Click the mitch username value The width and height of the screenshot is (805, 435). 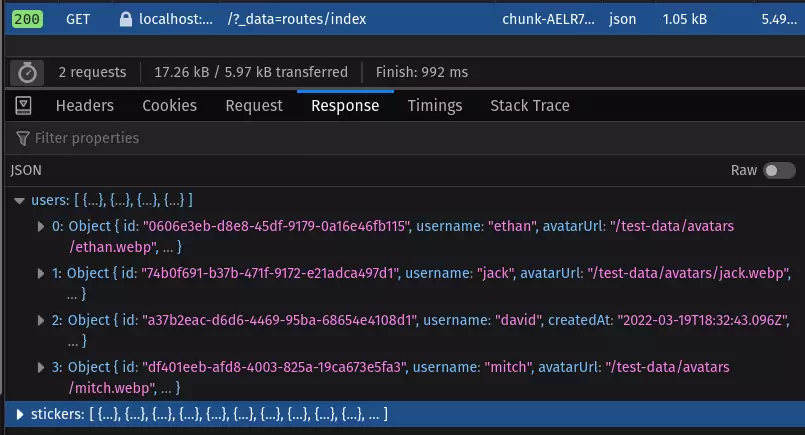[509, 367]
